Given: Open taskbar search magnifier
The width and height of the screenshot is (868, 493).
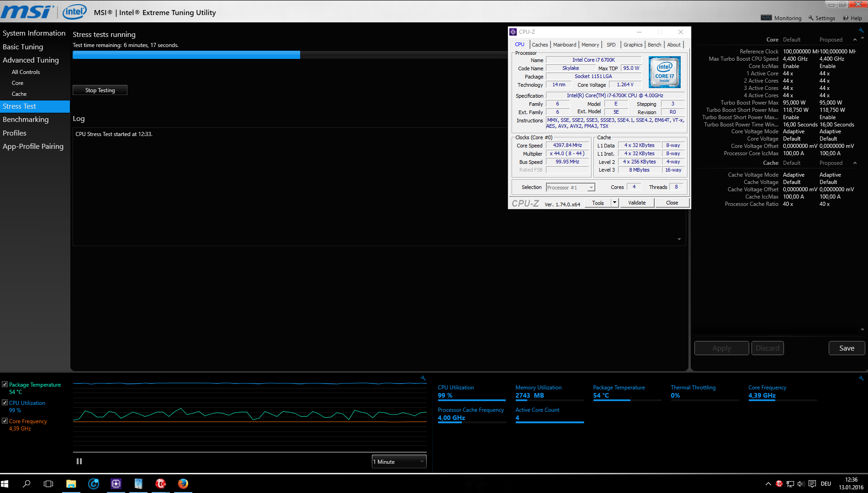Looking at the screenshot, I should pos(26,483).
